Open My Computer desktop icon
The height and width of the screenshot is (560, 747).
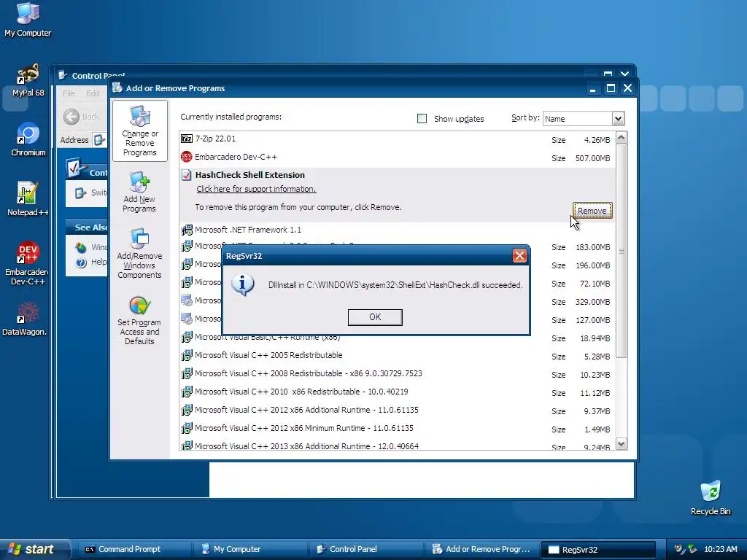[x=28, y=20]
